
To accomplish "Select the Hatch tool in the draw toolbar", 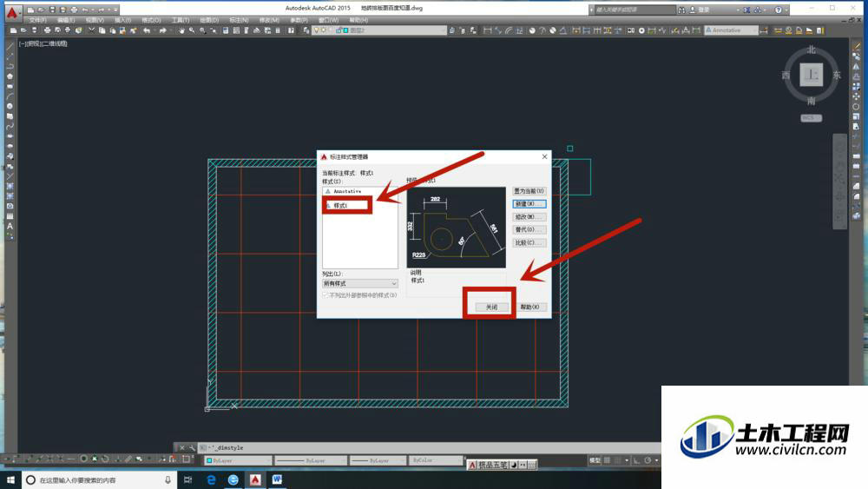I will point(10,186).
